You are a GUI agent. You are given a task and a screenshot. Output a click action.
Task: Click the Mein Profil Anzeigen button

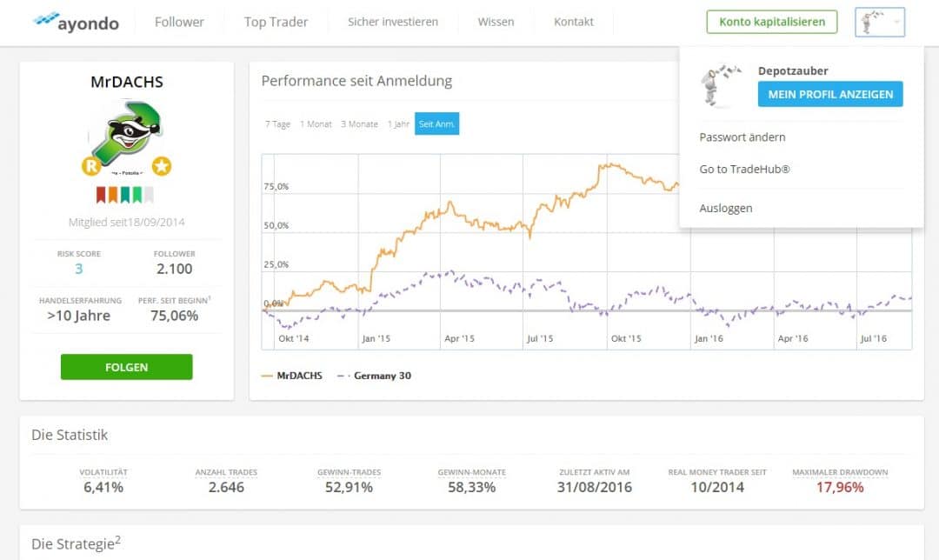830,94
